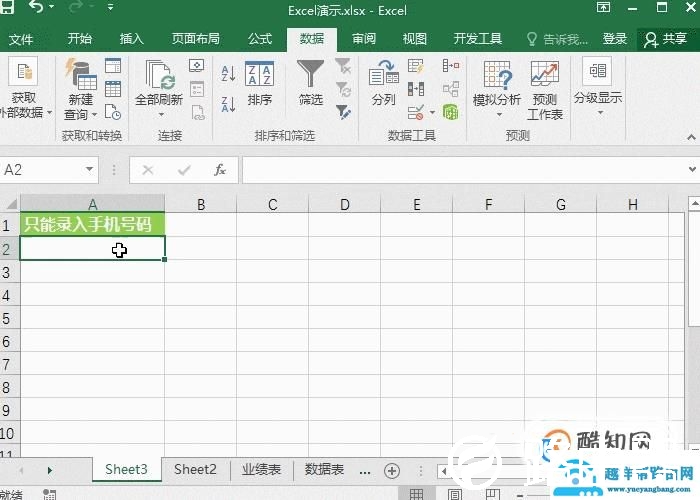Click the 新建查询 button

(80, 88)
